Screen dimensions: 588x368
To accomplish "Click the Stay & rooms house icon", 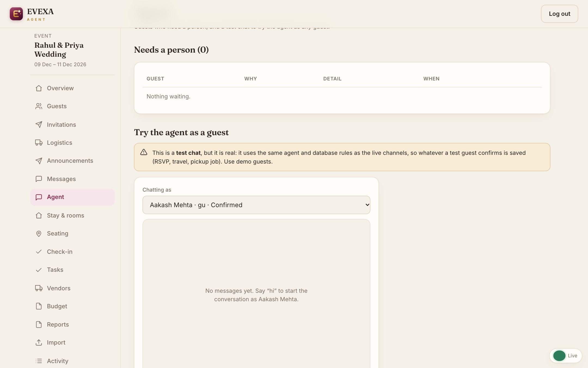I will coord(39,215).
